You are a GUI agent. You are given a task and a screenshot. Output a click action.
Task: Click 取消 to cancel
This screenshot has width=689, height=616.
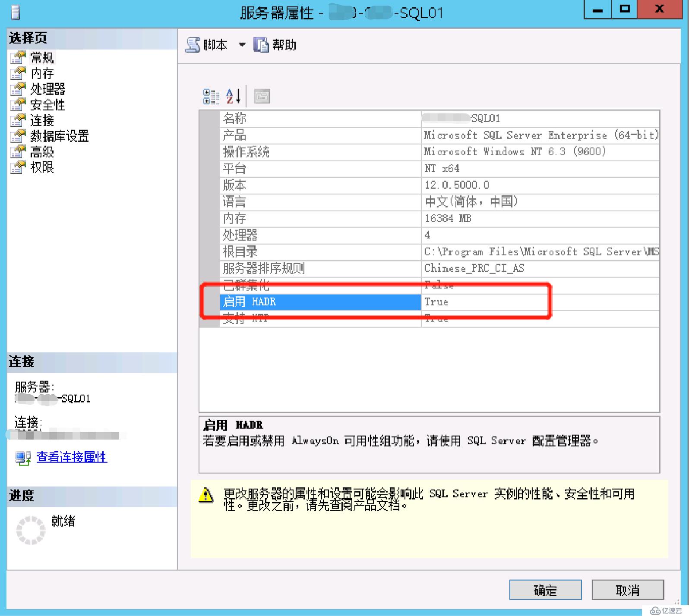click(x=628, y=590)
